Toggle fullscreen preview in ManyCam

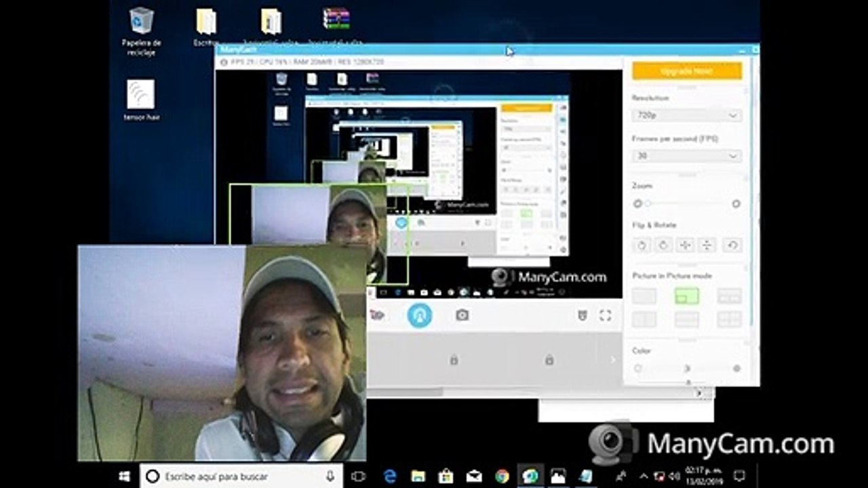[x=606, y=315]
